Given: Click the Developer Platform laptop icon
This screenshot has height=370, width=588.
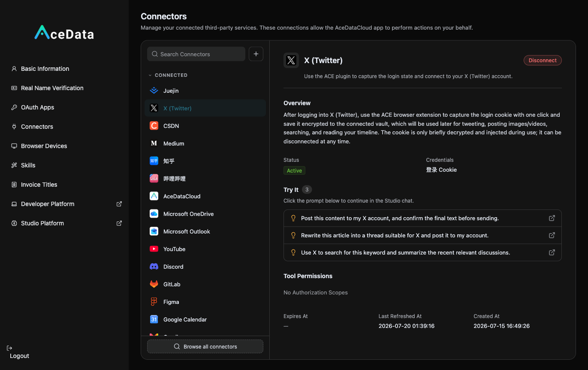Looking at the screenshot, I should coord(14,204).
